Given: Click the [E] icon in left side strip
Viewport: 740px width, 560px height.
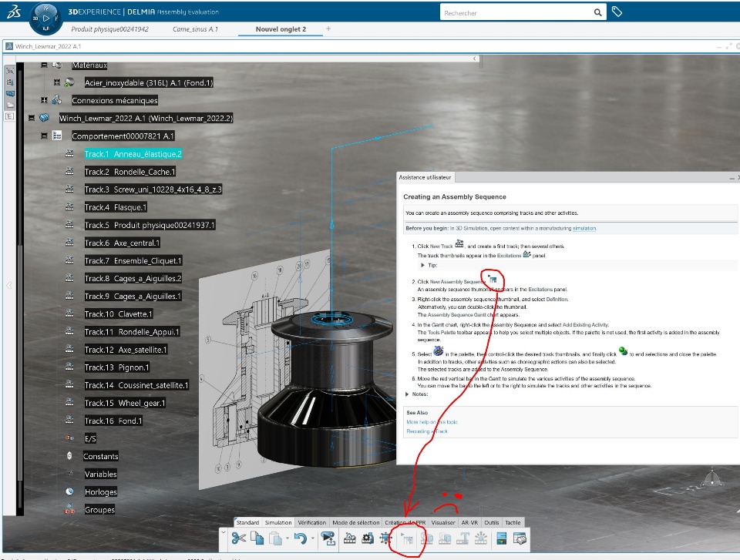Looking at the screenshot, I should (10, 116).
